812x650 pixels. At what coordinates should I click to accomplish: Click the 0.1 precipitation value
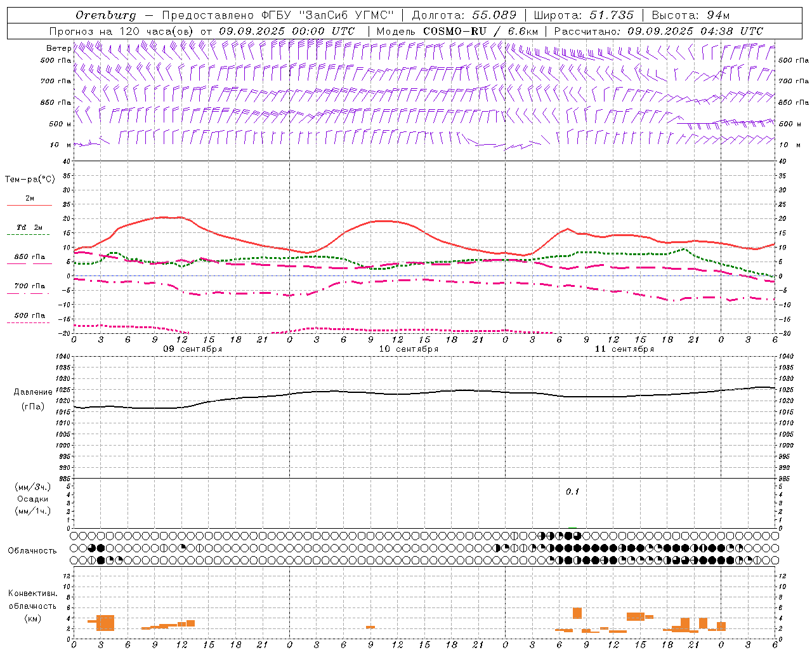pyautogui.click(x=573, y=492)
